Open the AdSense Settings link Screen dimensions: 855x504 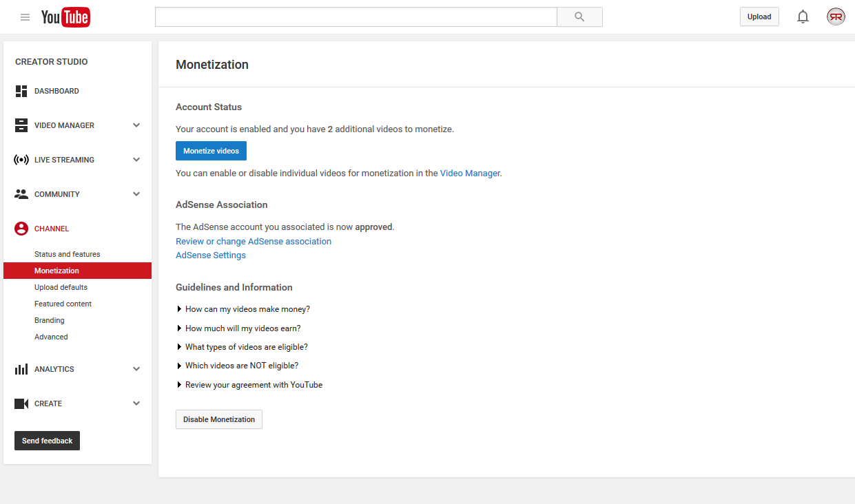211,255
